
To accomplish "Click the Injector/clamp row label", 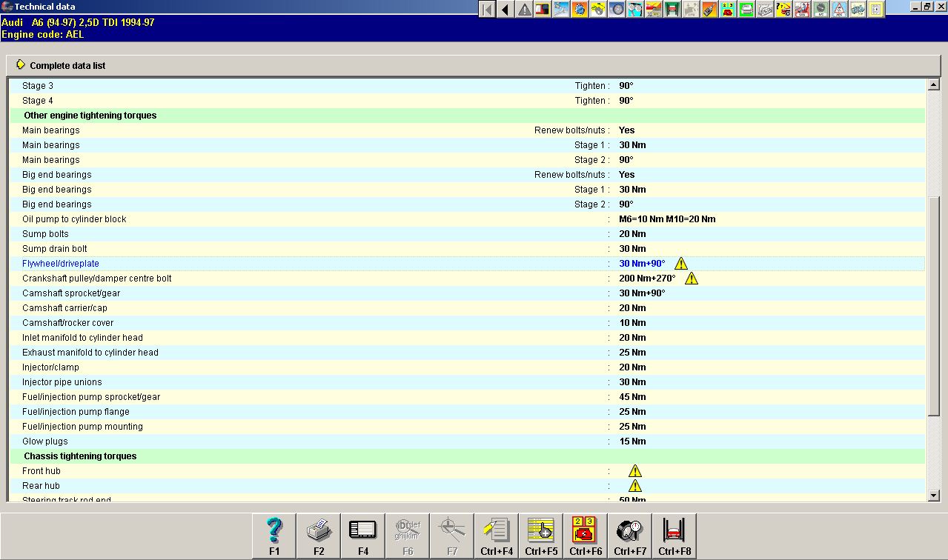I will coord(50,367).
